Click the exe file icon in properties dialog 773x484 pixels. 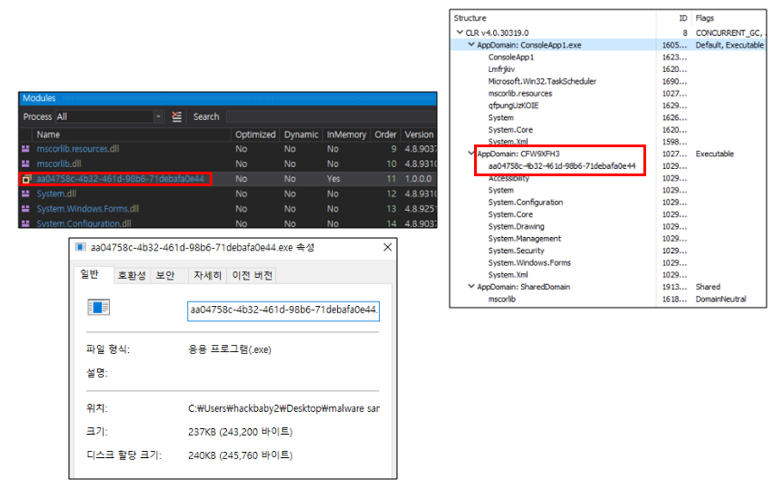(x=99, y=308)
